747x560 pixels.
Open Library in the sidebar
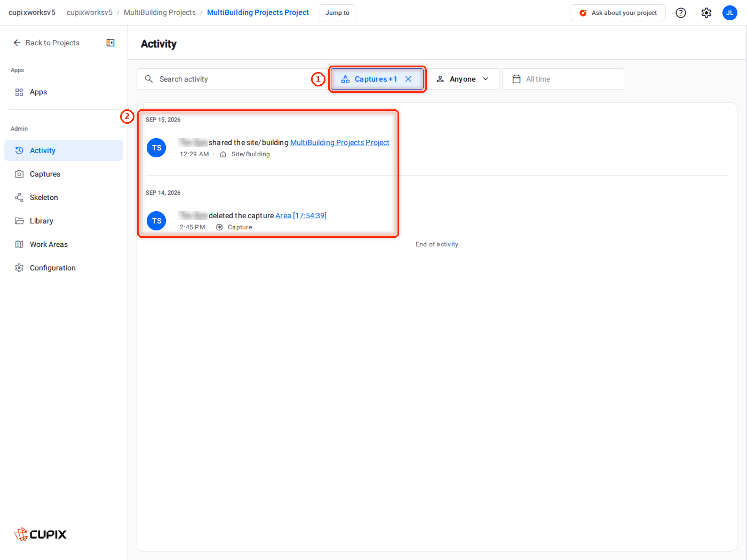click(x=64, y=221)
